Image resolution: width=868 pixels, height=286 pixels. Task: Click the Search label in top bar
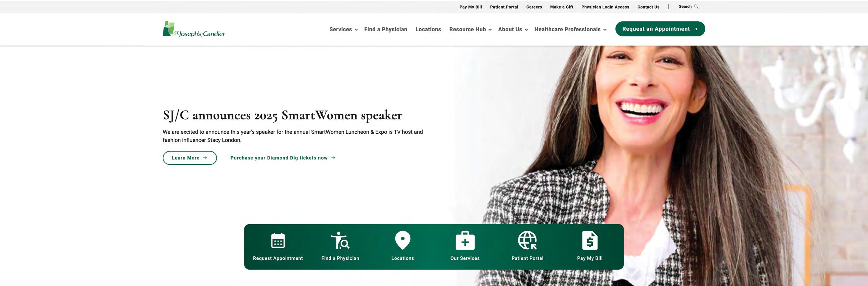coord(685,7)
